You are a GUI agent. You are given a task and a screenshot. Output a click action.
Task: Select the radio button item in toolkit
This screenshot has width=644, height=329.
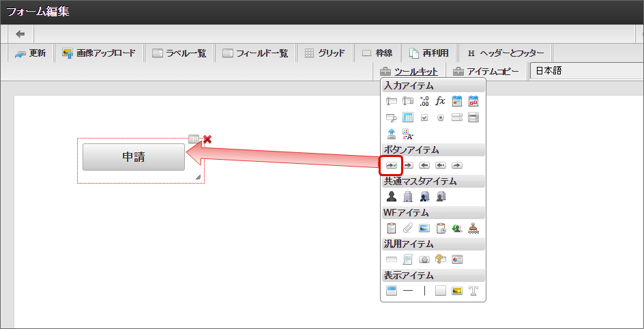441,117
